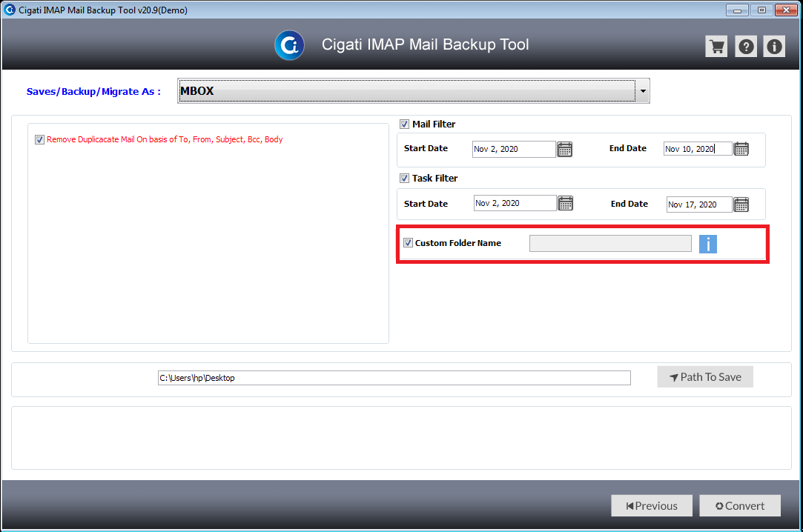803x532 pixels.
Task: Click the Path To Save button
Action: pyautogui.click(x=704, y=377)
